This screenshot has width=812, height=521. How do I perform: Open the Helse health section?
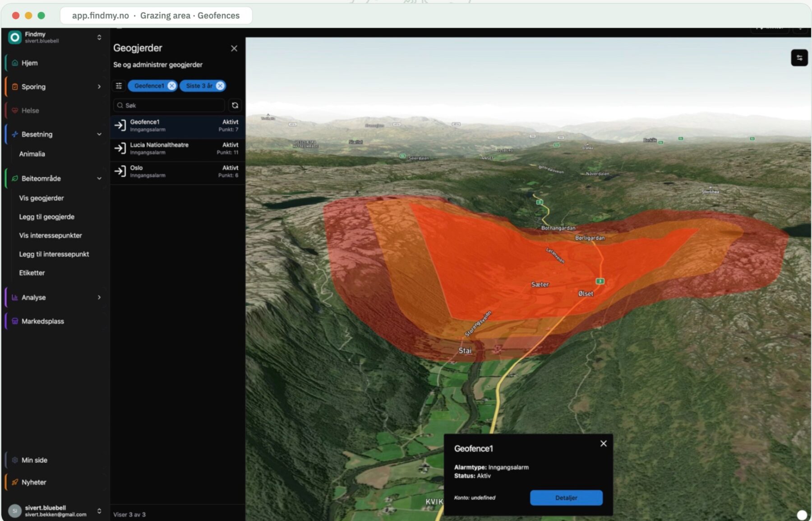click(56, 111)
